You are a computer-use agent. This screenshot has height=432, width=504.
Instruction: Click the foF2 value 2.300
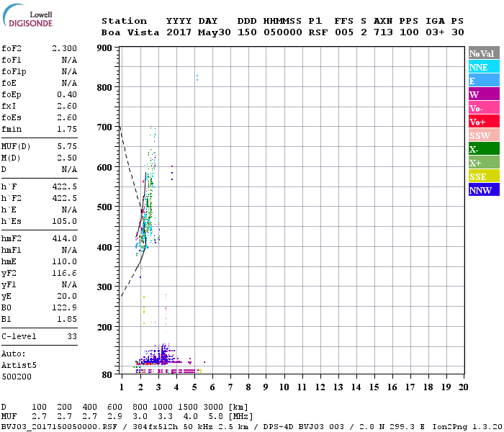(x=64, y=48)
